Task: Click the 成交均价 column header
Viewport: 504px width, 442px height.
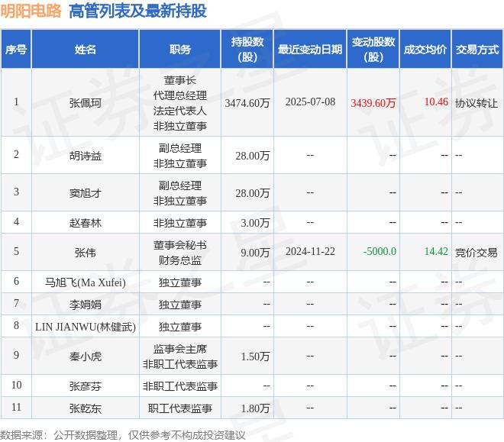Action: tap(425, 50)
